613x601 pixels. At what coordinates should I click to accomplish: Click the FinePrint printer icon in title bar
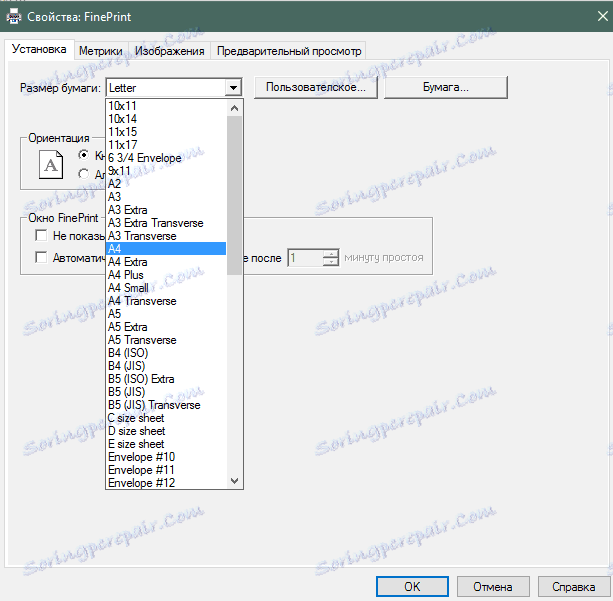(14, 17)
